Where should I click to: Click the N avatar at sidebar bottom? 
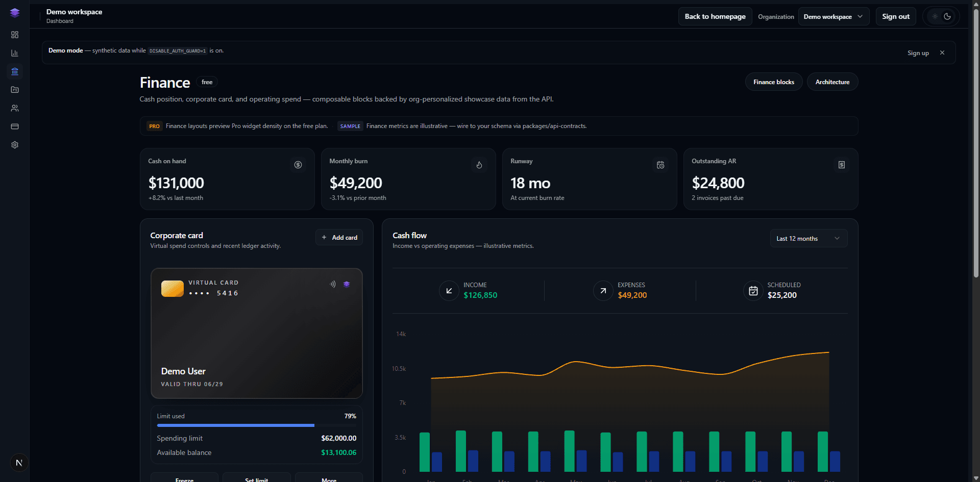coord(19,463)
